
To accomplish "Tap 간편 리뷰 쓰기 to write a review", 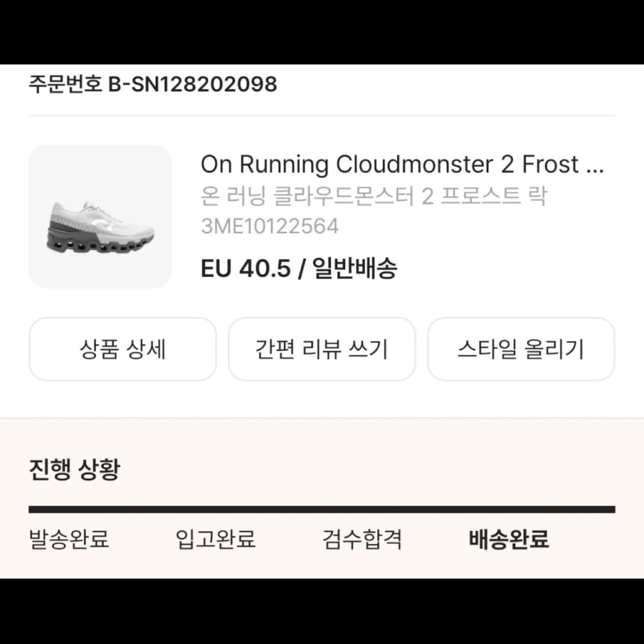I will coord(322,349).
